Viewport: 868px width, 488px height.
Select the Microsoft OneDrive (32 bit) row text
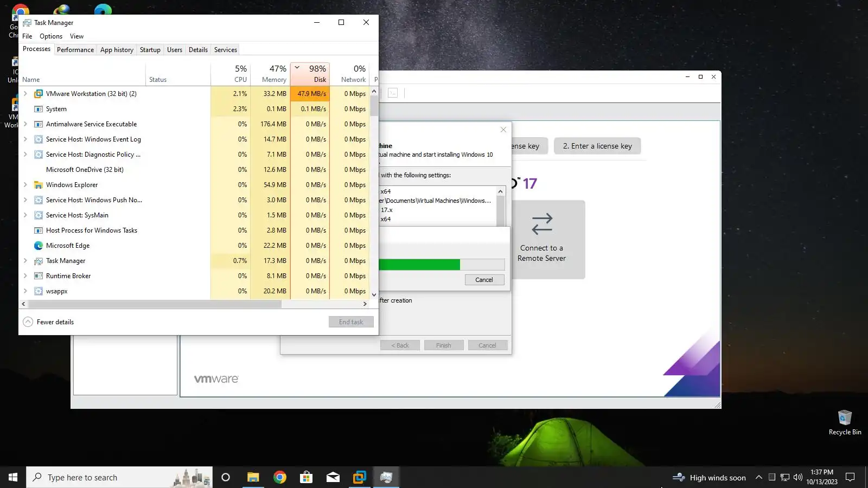tap(85, 170)
